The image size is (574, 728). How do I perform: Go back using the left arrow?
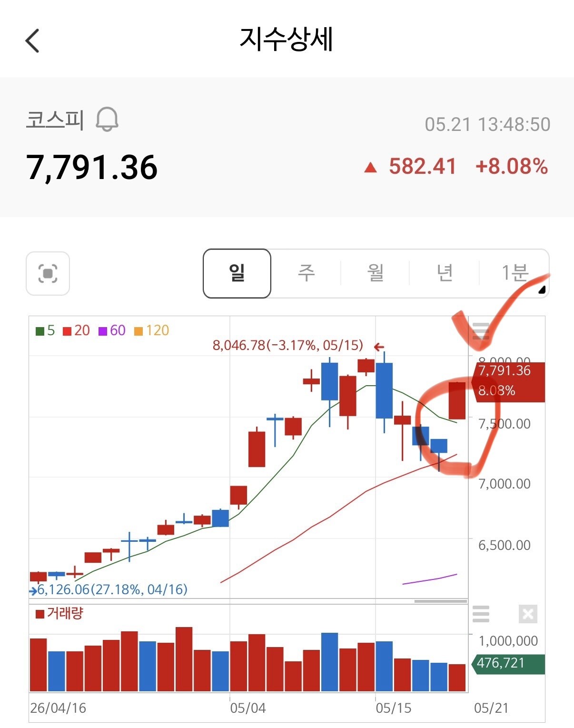[32, 40]
